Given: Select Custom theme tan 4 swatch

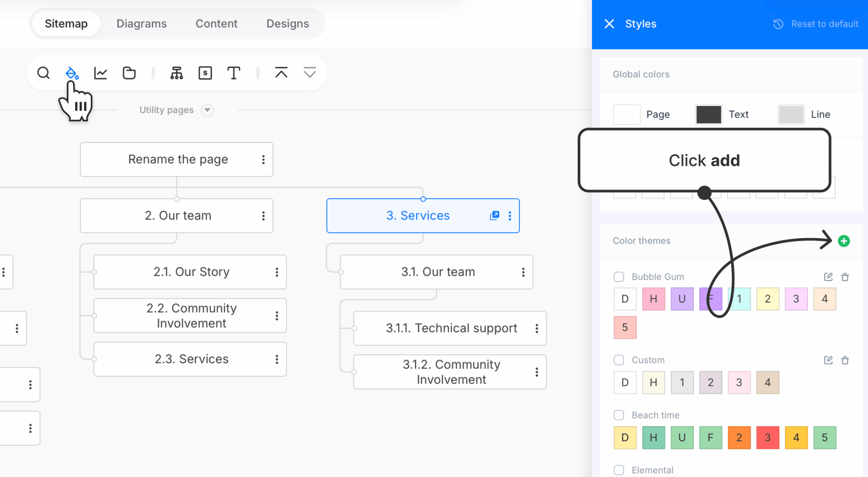Looking at the screenshot, I should tap(768, 383).
